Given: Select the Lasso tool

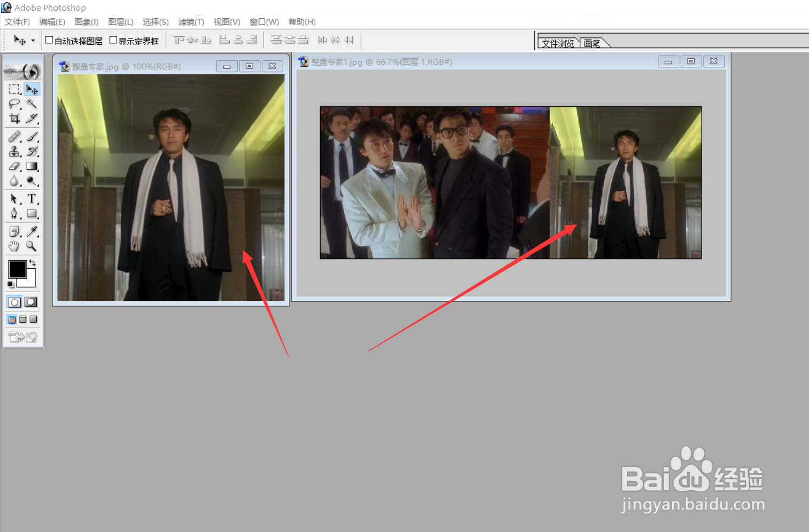Looking at the screenshot, I should point(14,104).
